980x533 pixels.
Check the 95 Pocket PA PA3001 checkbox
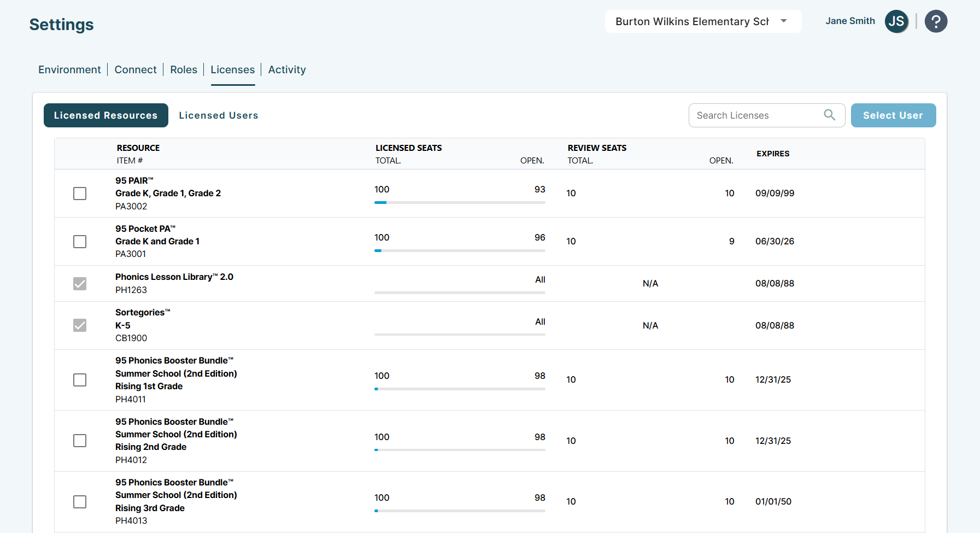(x=80, y=242)
